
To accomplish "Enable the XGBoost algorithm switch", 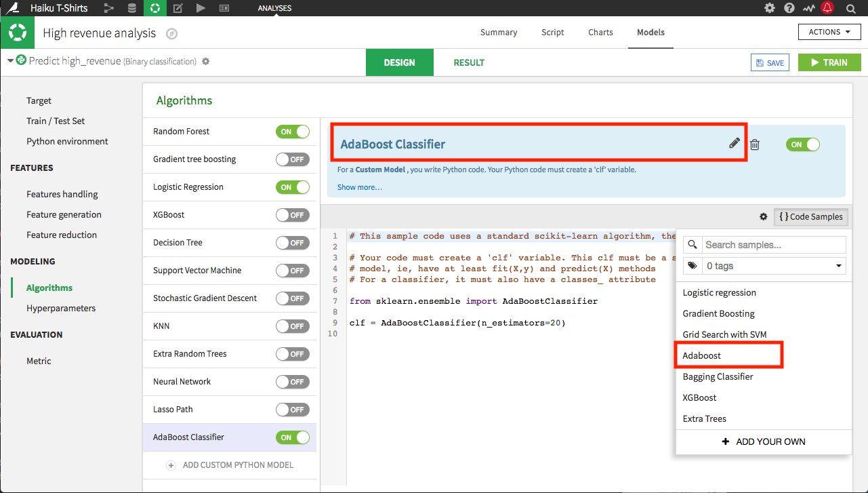I will pos(293,215).
